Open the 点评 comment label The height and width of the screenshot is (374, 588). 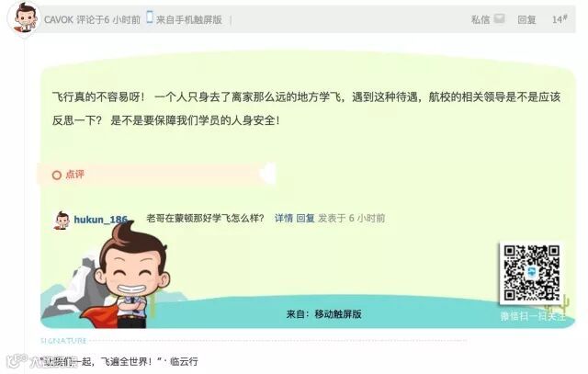pos(75,175)
